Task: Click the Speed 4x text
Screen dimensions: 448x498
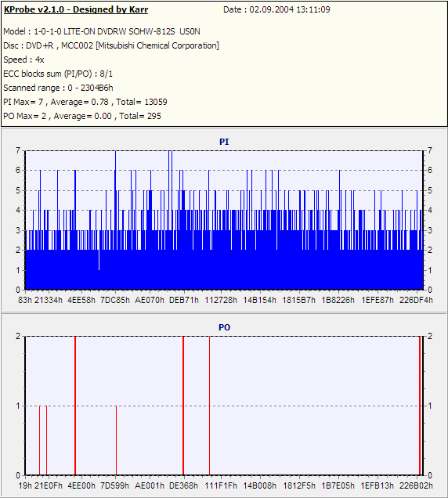Action: tap(23, 60)
